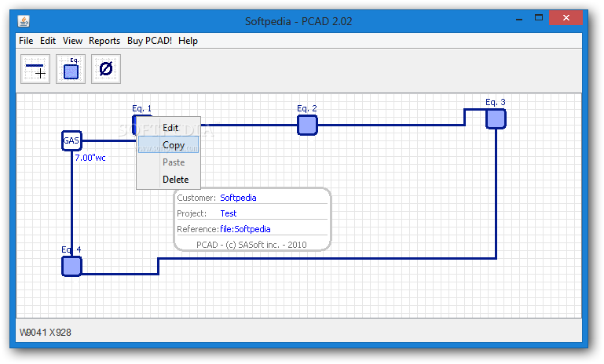This screenshot has width=604, height=364.
Task: Minimize the PCAD window
Action: (519, 18)
